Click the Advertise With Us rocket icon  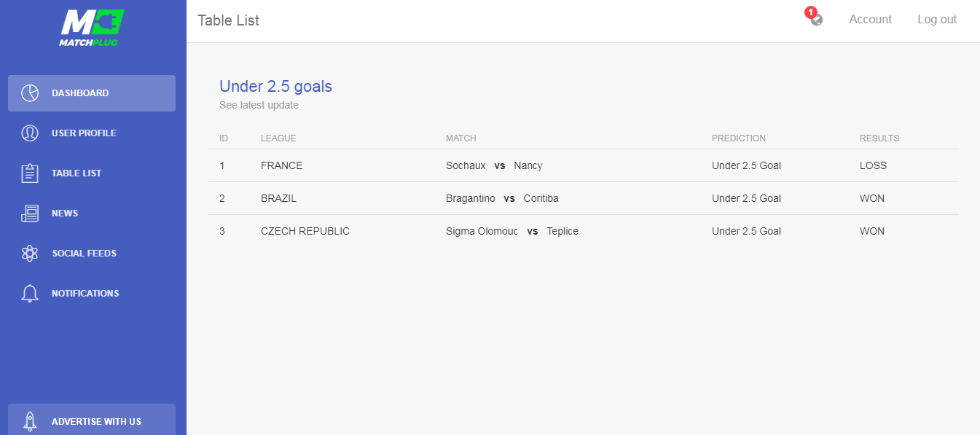click(x=30, y=422)
